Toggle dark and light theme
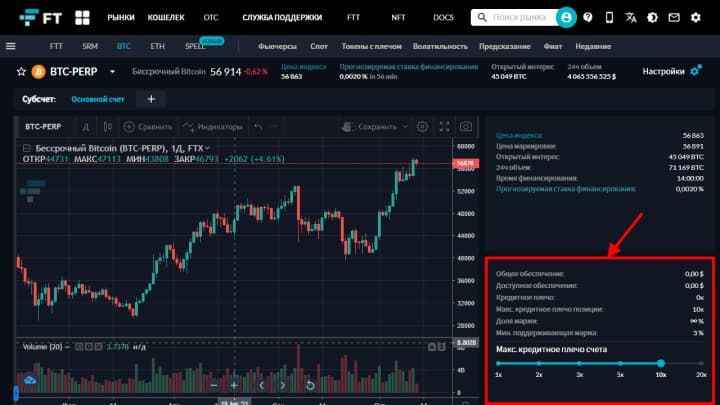Screen dimensions: 720x405 652,17
